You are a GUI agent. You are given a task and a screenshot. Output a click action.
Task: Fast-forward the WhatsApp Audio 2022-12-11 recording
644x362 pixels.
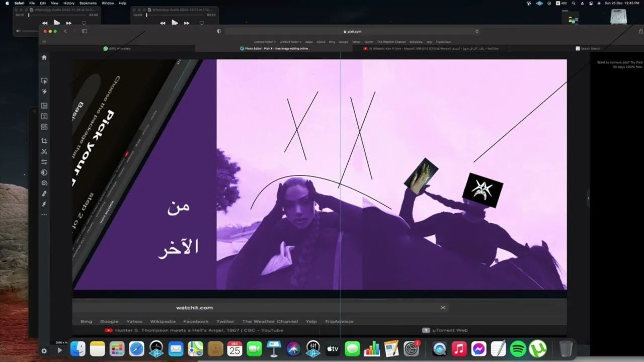click(x=187, y=23)
